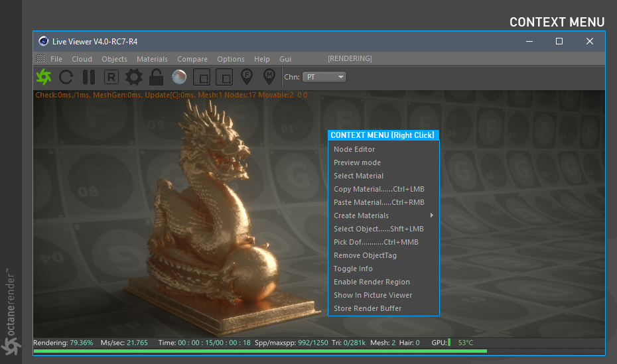Select the material picker M pin icon
617x364 pixels.
point(269,77)
